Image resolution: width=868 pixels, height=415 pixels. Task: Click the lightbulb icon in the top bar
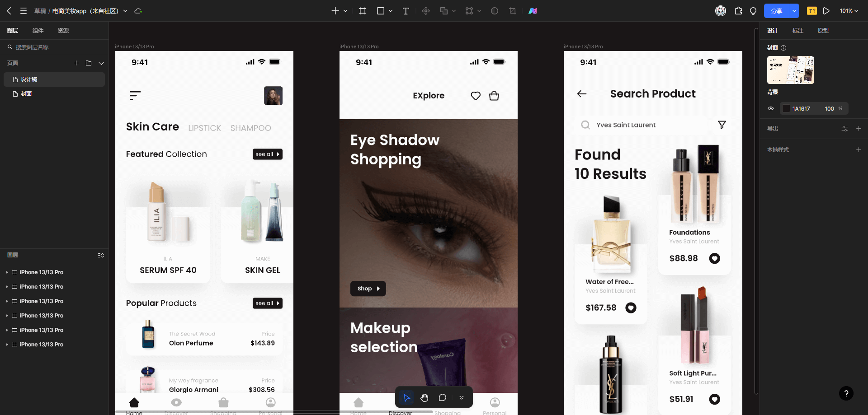[x=753, y=11]
